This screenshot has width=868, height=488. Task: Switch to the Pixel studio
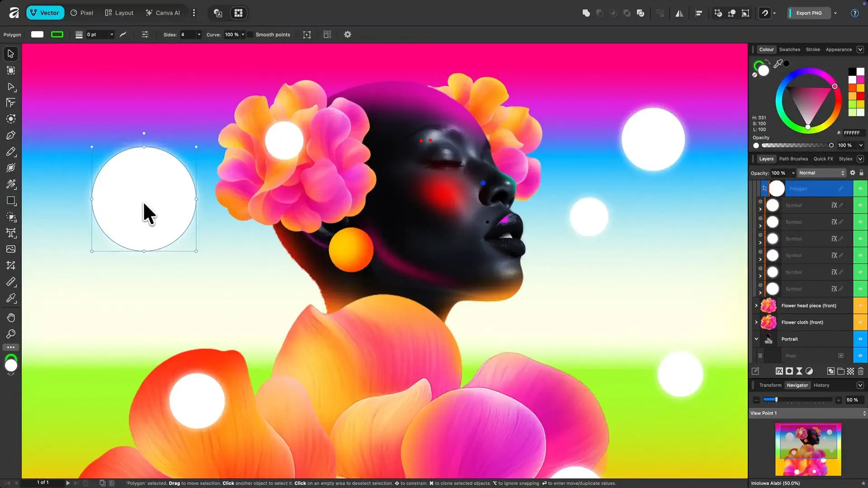[x=82, y=13]
